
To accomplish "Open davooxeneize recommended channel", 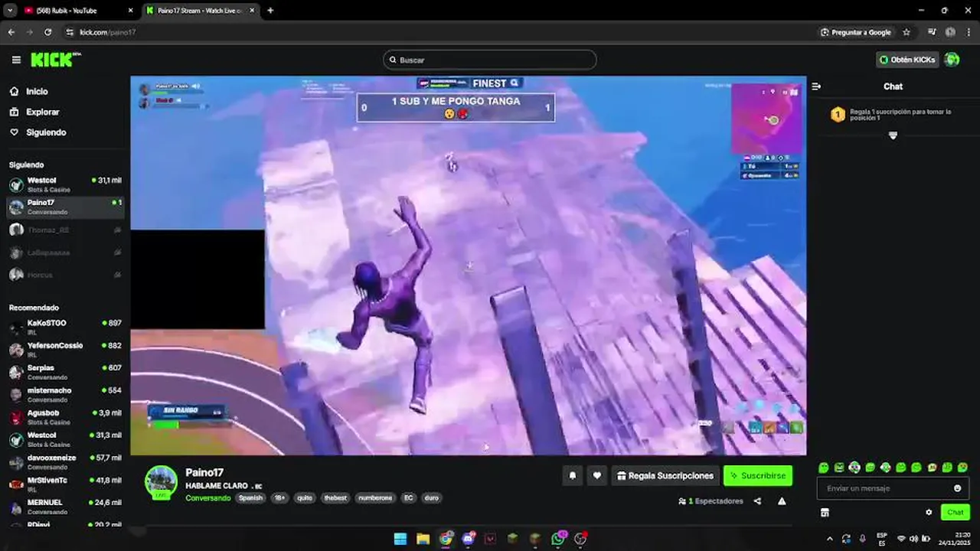I will tap(65, 462).
